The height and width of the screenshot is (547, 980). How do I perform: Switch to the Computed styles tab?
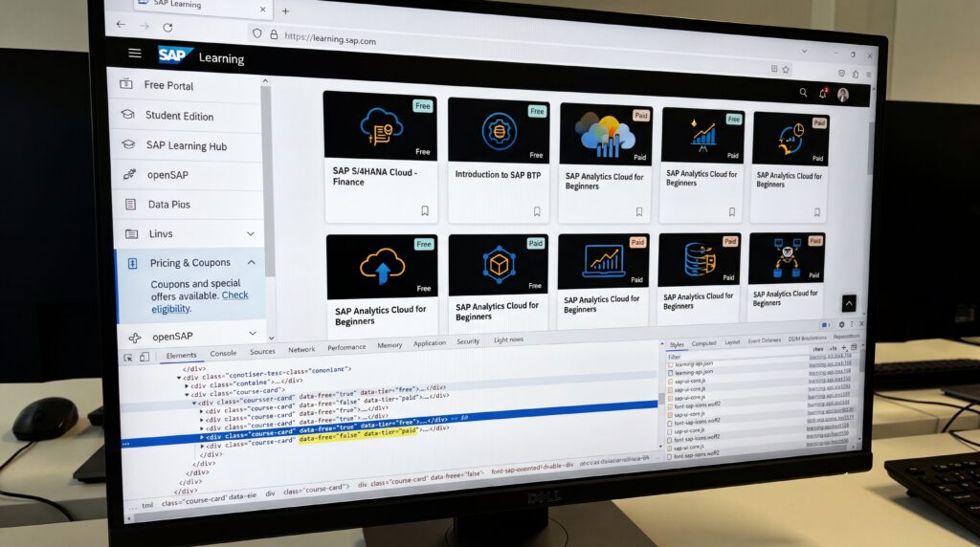pos(703,343)
